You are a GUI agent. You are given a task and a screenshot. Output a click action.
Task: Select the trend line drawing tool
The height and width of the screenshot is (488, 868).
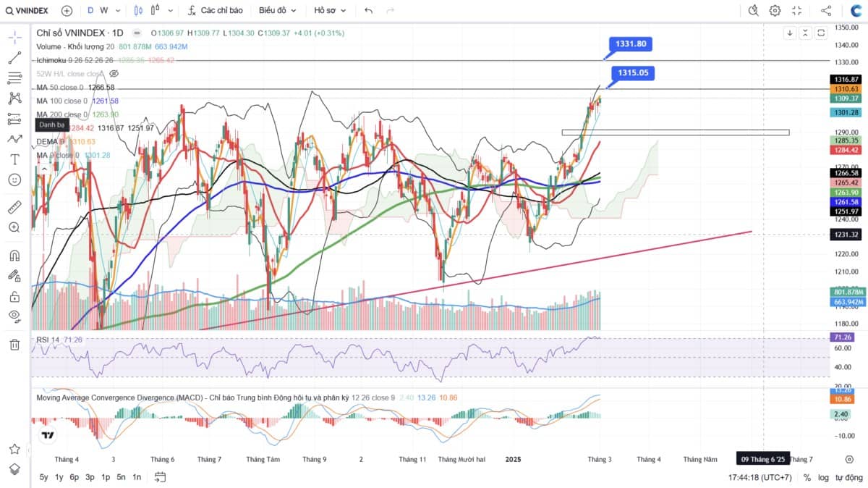click(14, 58)
